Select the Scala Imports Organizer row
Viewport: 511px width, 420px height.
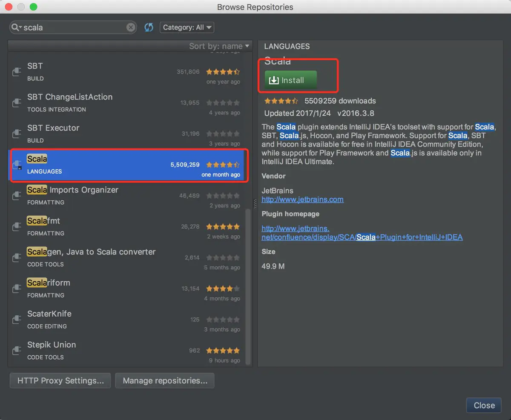127,196
